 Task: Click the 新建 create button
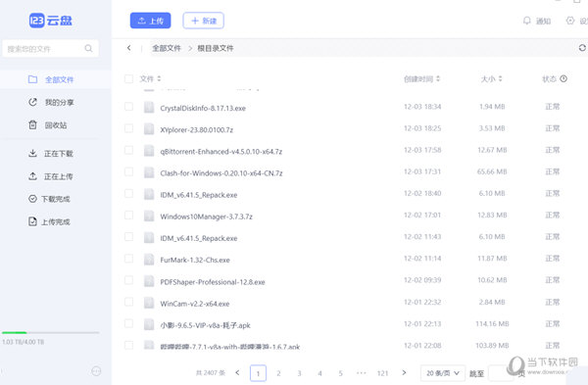click(x=203, y=21)
